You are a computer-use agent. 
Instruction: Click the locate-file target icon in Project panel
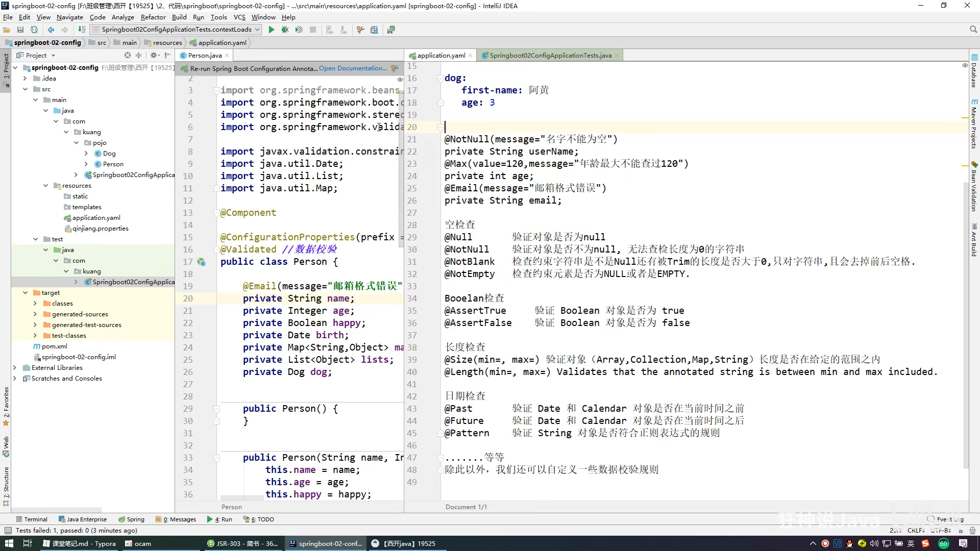(128, 55)
